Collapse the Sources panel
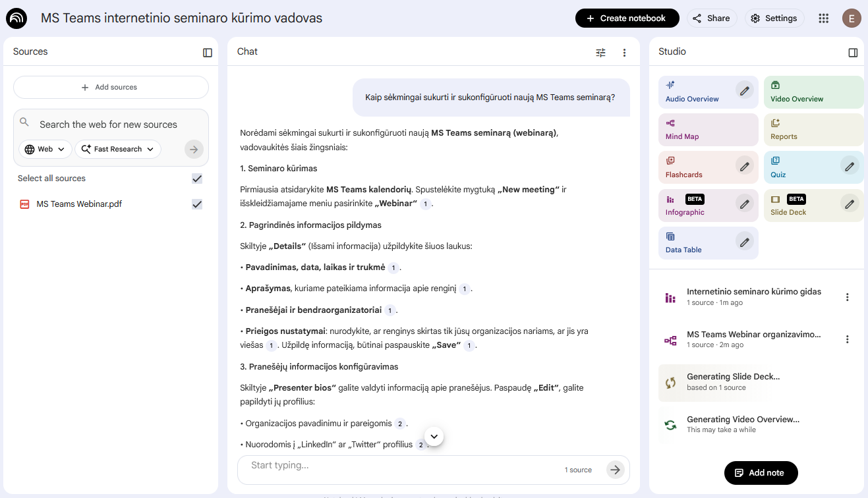Image resolution: width=868 pixels, height=498 pixels. pyautogui.click(x=208, y=53)
